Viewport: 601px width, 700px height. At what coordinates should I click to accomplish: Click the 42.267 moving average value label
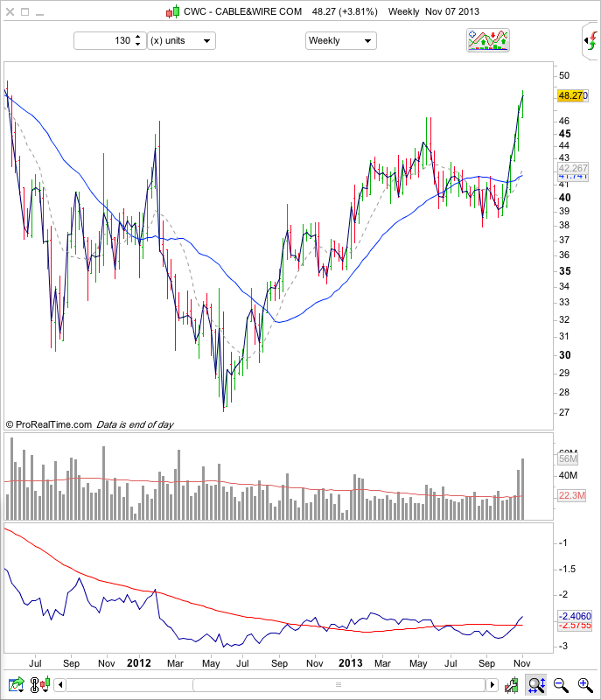pos(573,168)
